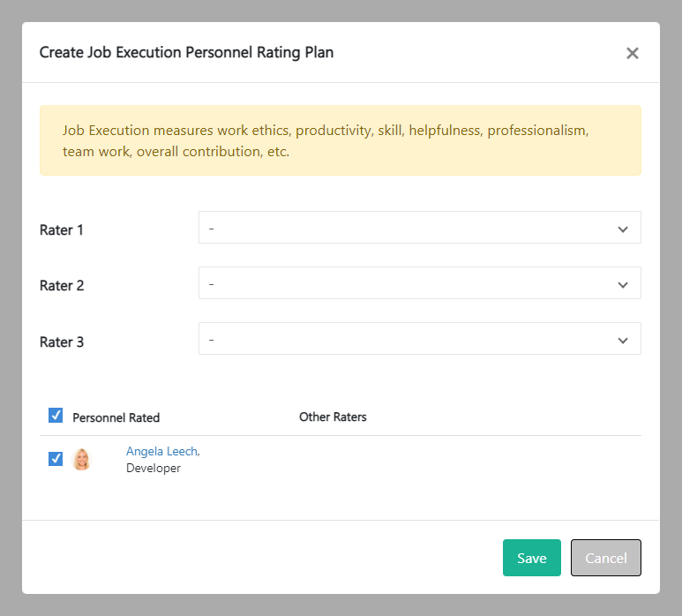Click the chevron arrow in Rater 2 field
This screenshot has height=616, width=682.
(623, 285)
